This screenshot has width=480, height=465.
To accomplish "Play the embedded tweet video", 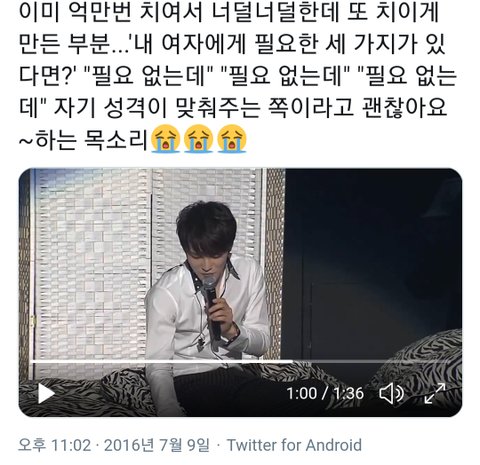I will (x=46, y=394).
